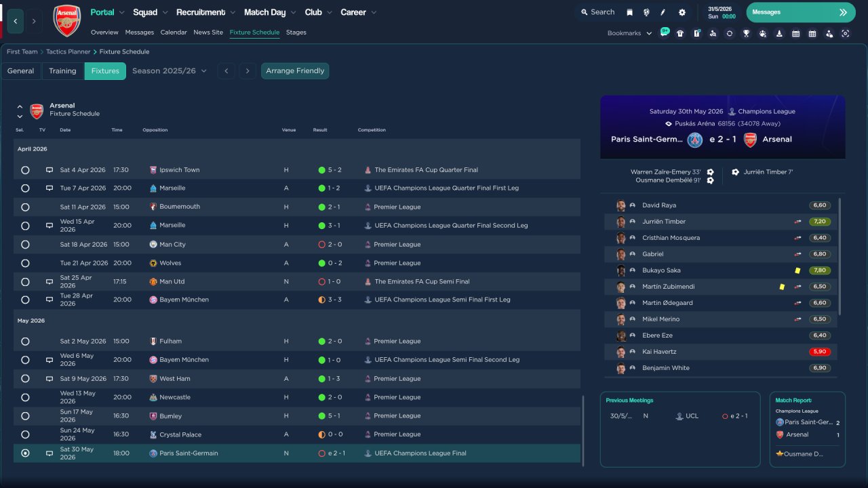Click Paris Saint-Germain crest in match summary panel

695,140
